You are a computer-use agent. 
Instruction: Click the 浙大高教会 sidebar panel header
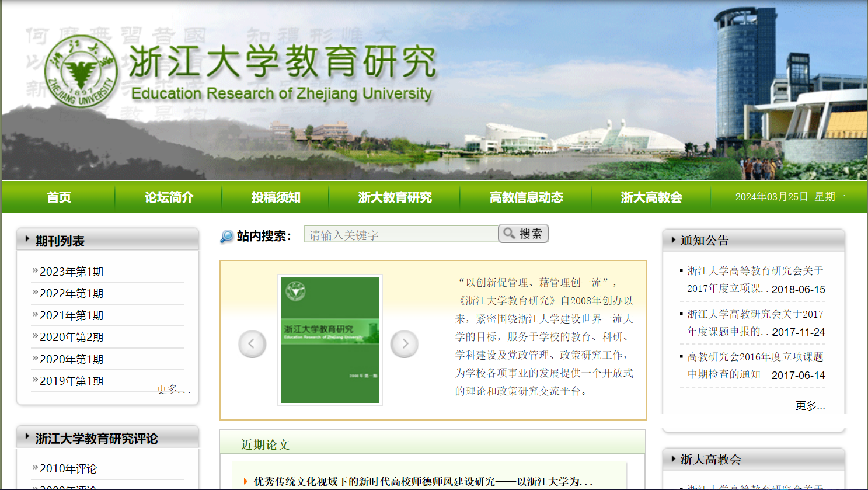(754, 459)
